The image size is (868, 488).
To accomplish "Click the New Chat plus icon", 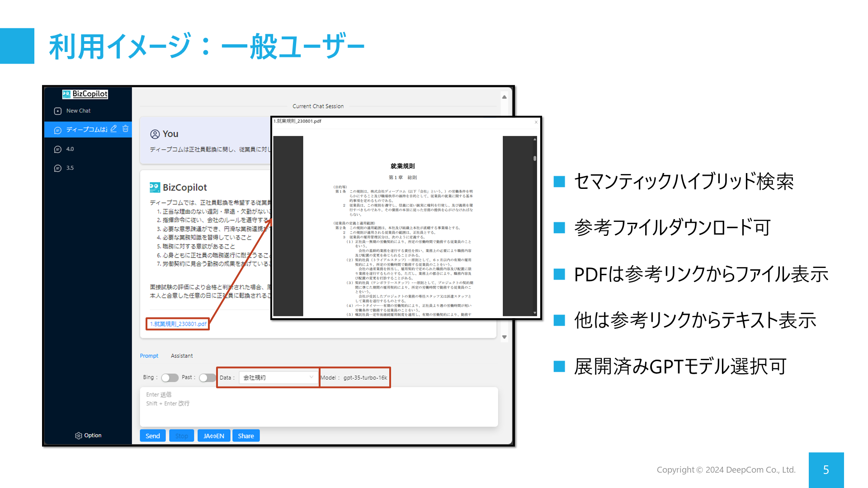I will [58, 111].
